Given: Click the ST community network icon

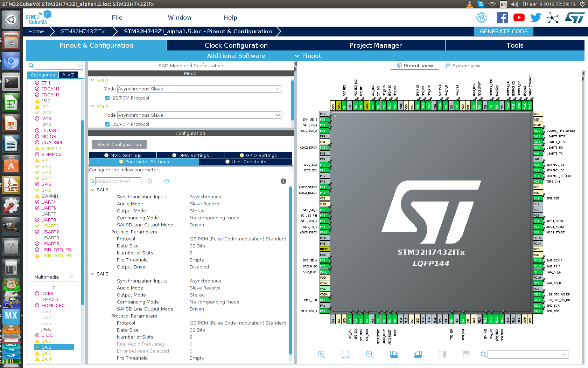Looking at the screenshot, I should [553, 18].
